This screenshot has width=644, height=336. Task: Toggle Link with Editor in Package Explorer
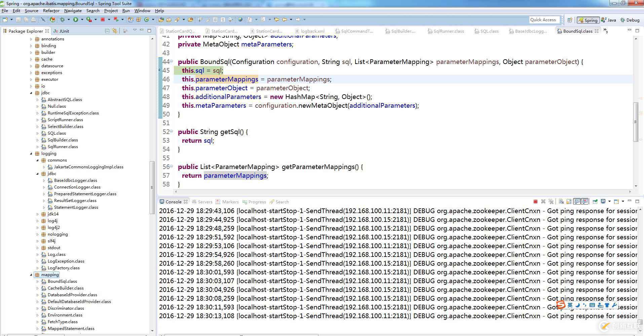pos(115,31)
